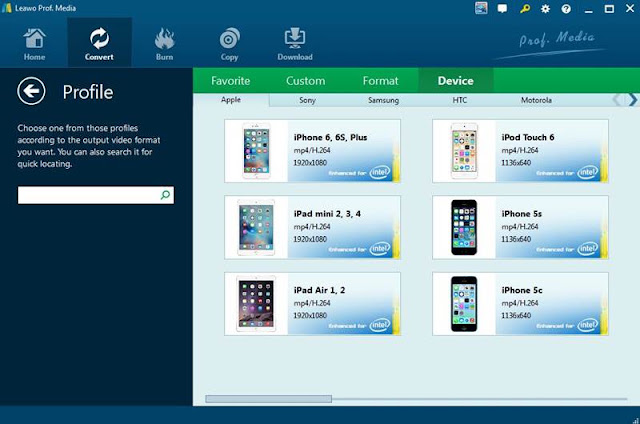Open the Download module
Screen dimensions: 640x424
[x=295, y=44]
